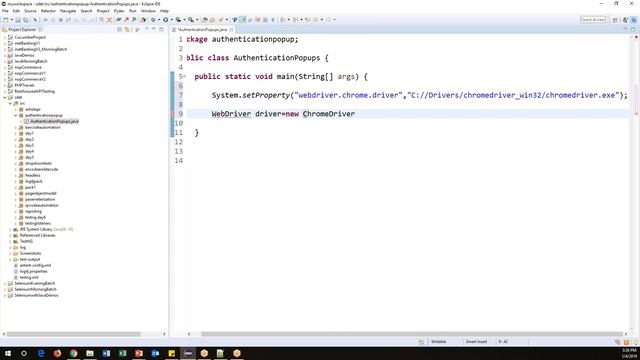Click the Project Explorer horizontal scrollbar
Viewport: 640px width, 360px height.
click(x=74, y=334)
